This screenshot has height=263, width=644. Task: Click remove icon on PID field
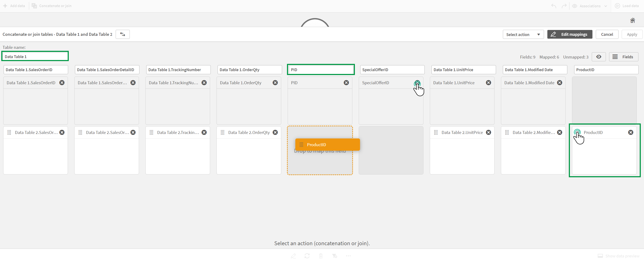pos(346,83)
